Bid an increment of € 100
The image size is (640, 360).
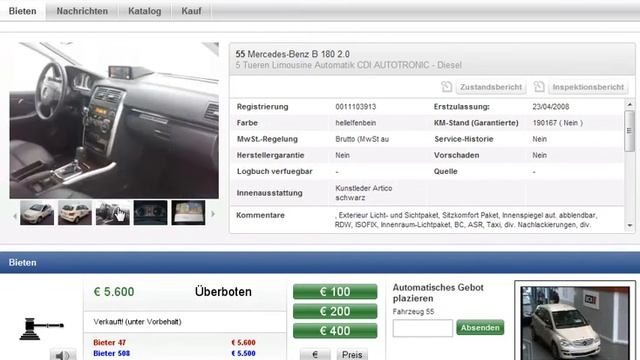point(335,292)
